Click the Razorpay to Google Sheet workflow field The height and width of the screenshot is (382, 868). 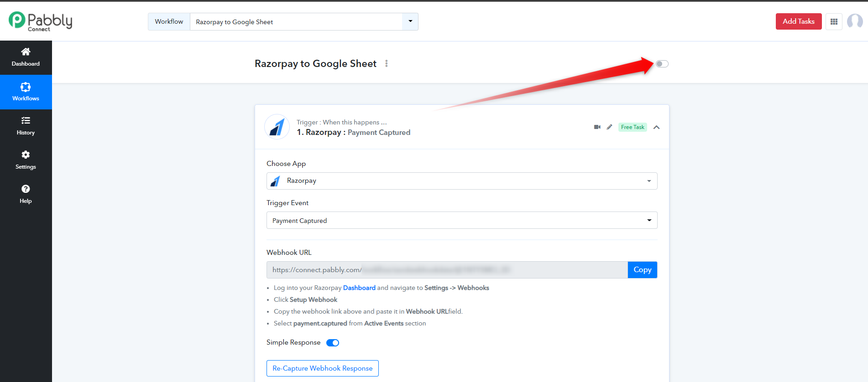[296, 21]
